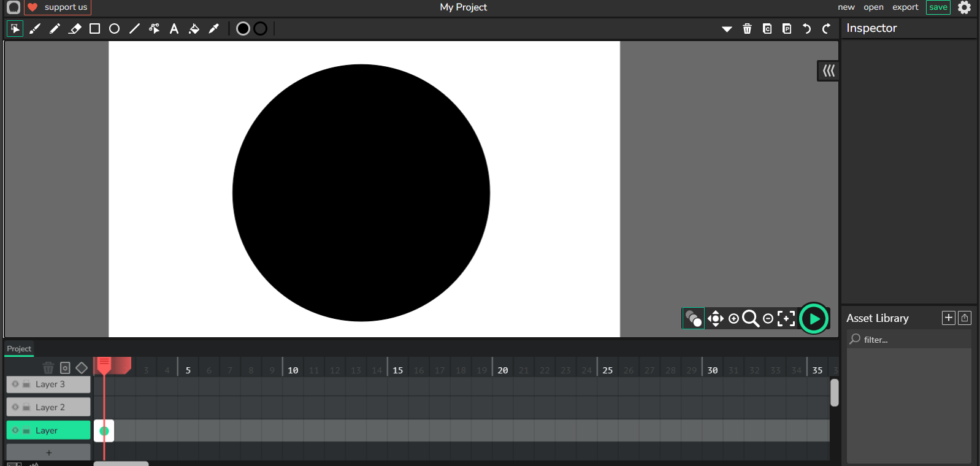Switch to the Project timeline tab
The height and width of the screenshot is (466, 980).
click(19, 349)
